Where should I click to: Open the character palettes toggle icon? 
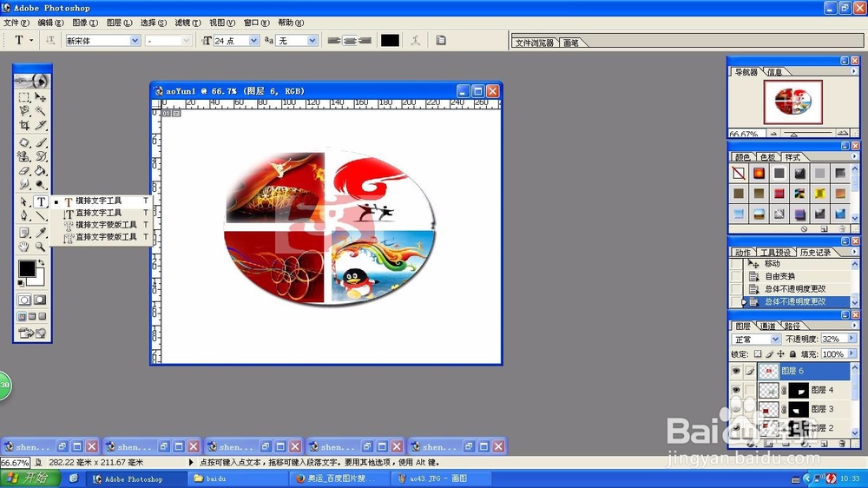(x=441, y=40)
